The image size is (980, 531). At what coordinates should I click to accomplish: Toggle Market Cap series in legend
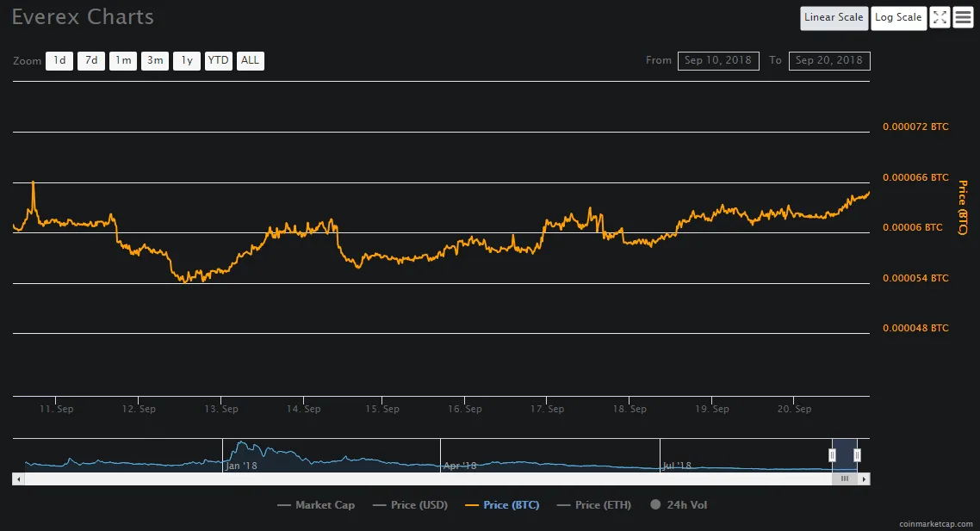click(316, 505)
